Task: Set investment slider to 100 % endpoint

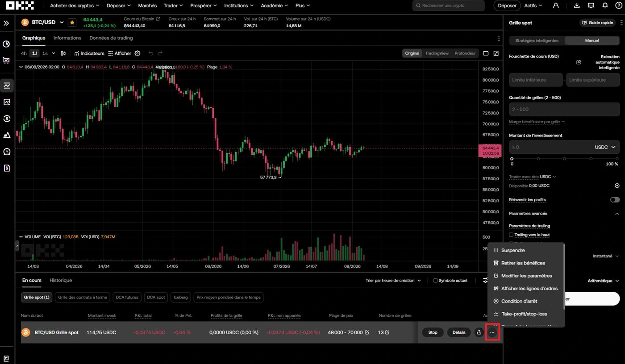Action: point(617,159)
